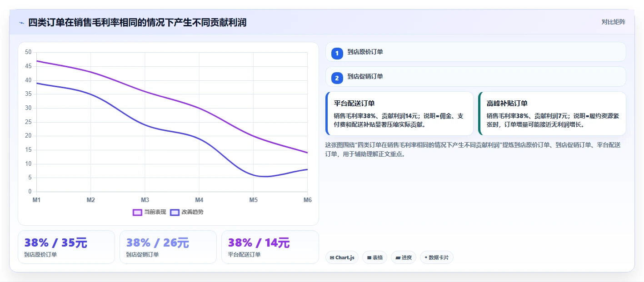
Task: Click the description text 销售毛利率38%、贡献利润14元
Action: (399, 120)
